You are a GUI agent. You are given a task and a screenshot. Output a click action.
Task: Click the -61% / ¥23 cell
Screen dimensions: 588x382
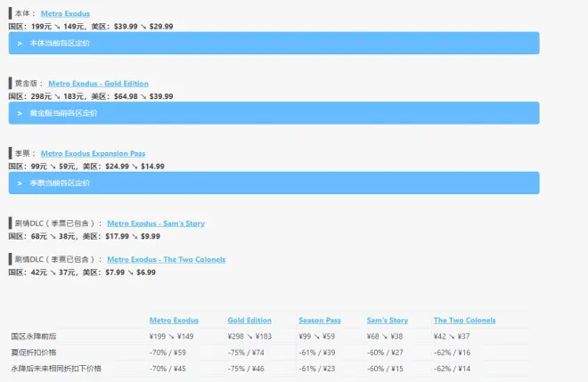317,369
